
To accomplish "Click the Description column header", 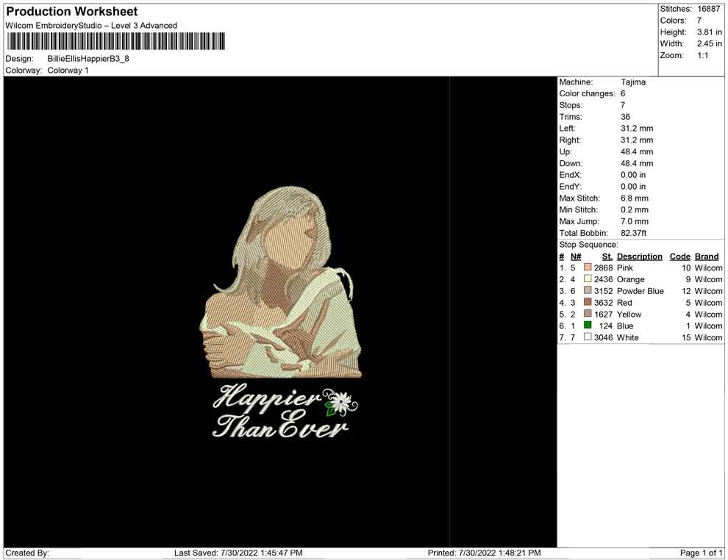I will 639,256.
